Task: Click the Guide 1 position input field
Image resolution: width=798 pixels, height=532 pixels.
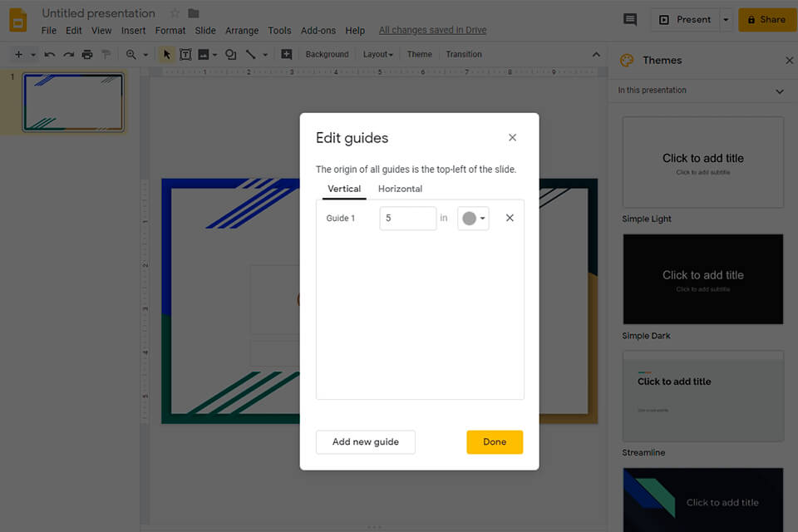Action: pos(407,219)
